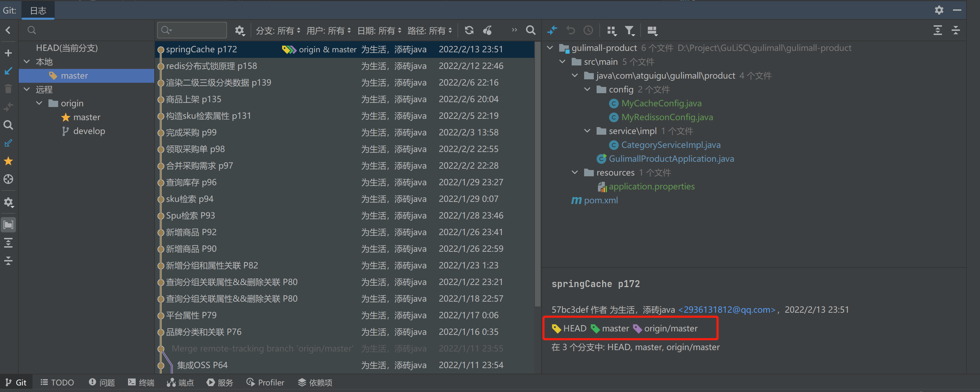The height and width of the screenshot is (392, 980).
Task: Click the cherry-pick icon
Action: click(x=487, y=30)
